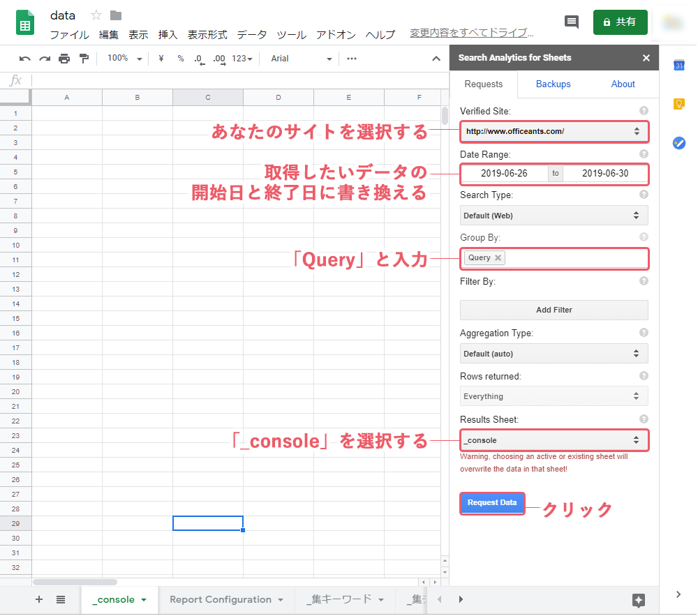
Task: Switch to the Backups tab
Action: point(553,84)
